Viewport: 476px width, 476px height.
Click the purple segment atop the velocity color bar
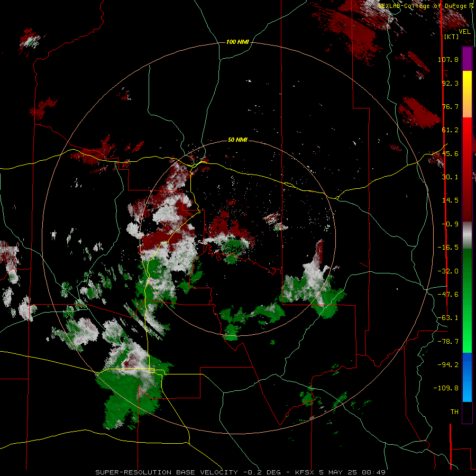467,59
